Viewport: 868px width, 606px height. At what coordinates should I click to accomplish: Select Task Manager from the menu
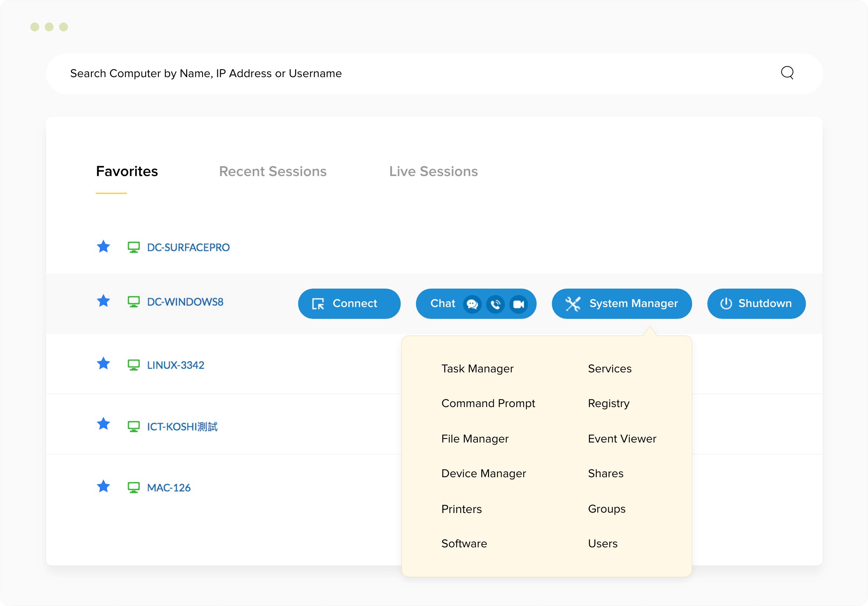[x=478, y=369]
